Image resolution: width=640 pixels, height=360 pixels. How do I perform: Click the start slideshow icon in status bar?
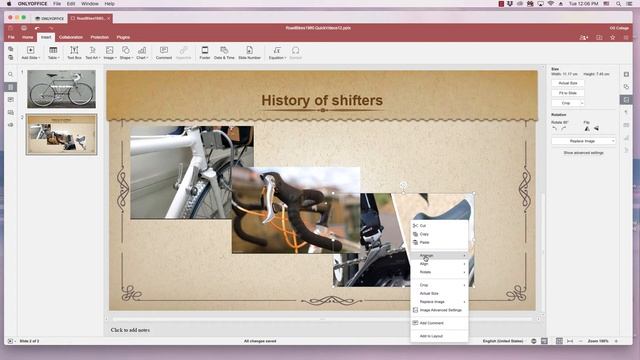11,341
